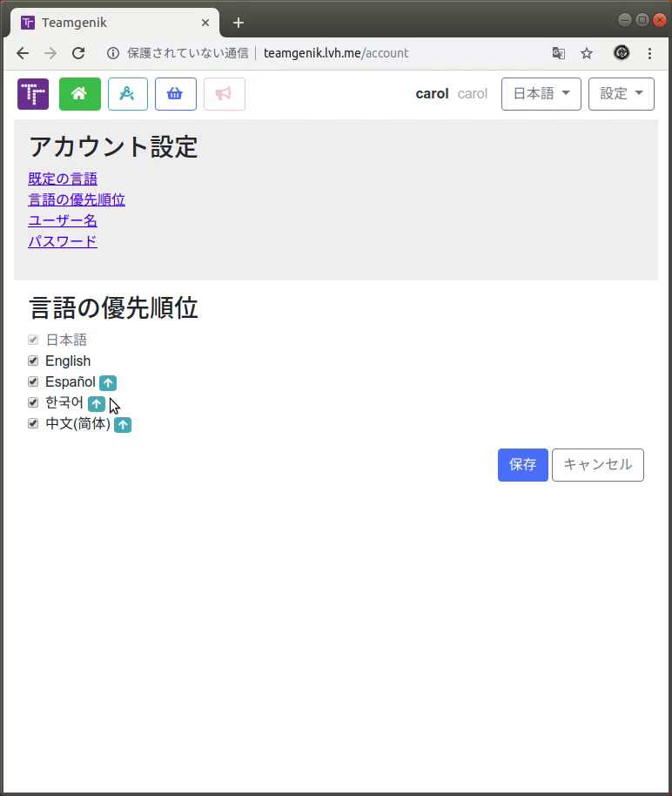This screenshot has width=672, height=796.
Task: Toggle the 日本語 checkbox
Action: (x=33, y=340)
